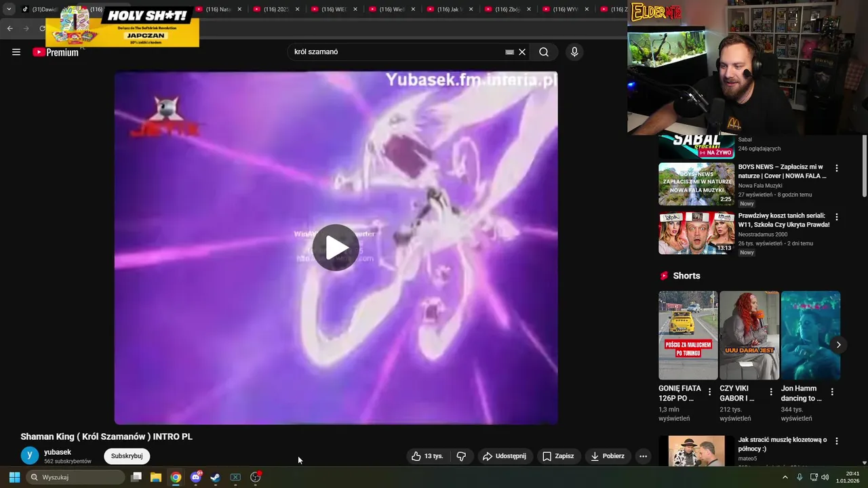Open the Jon Hamm dancing short thumbnail
The width and height of the screenshot is (868, 488).
click(x=810, y=335)
